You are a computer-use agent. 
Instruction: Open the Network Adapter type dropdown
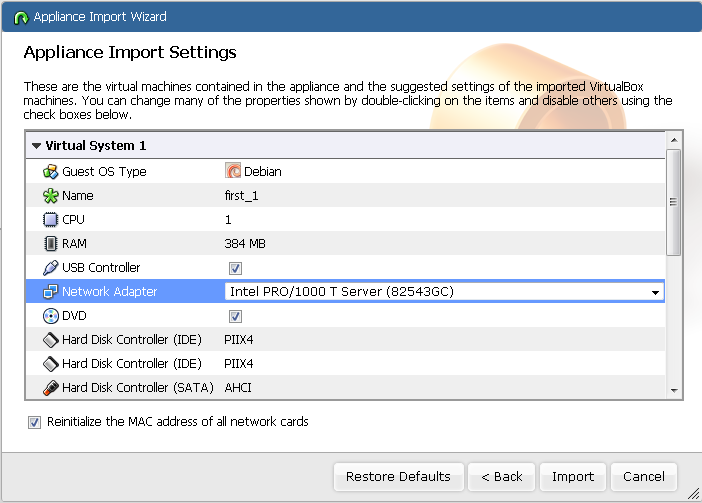655,292
